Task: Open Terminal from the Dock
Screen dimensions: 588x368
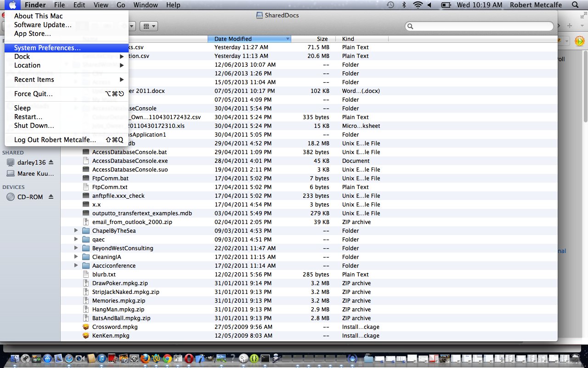Action: tap(265, 358)
